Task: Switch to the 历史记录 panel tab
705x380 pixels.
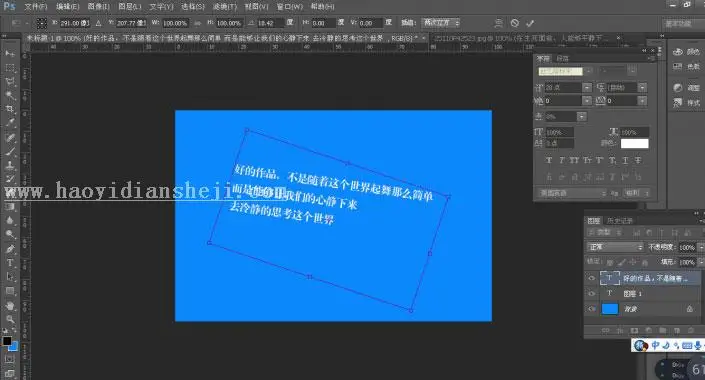Action: 620,221
